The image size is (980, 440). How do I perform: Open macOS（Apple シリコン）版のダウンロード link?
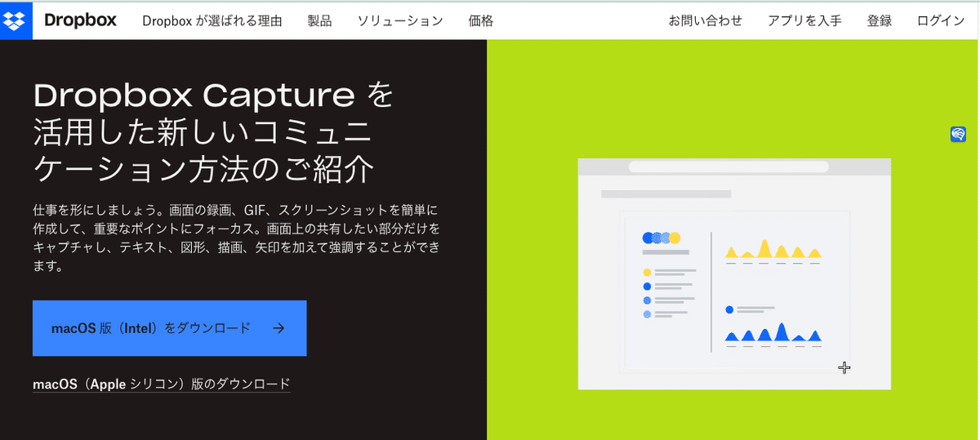162,384
